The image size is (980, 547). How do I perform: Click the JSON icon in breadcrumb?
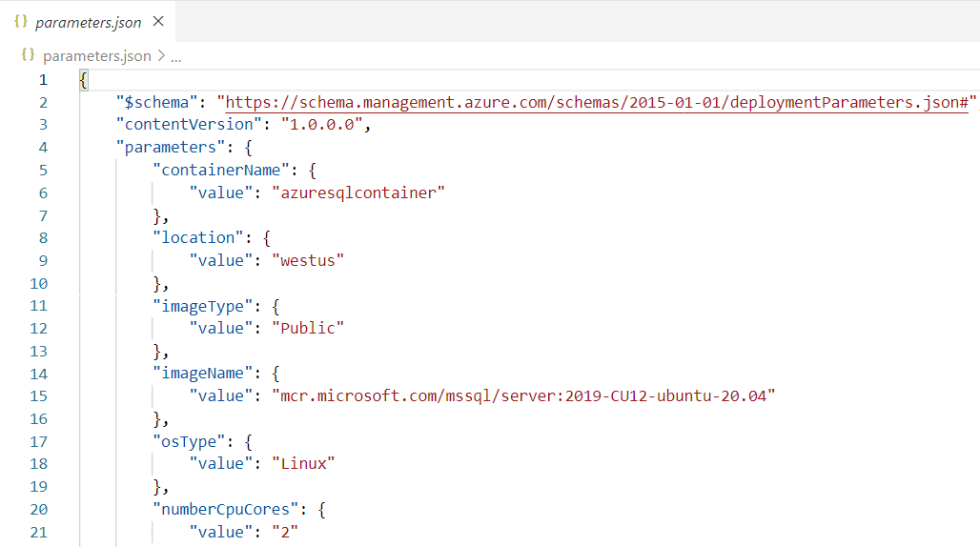coord(28,56)
